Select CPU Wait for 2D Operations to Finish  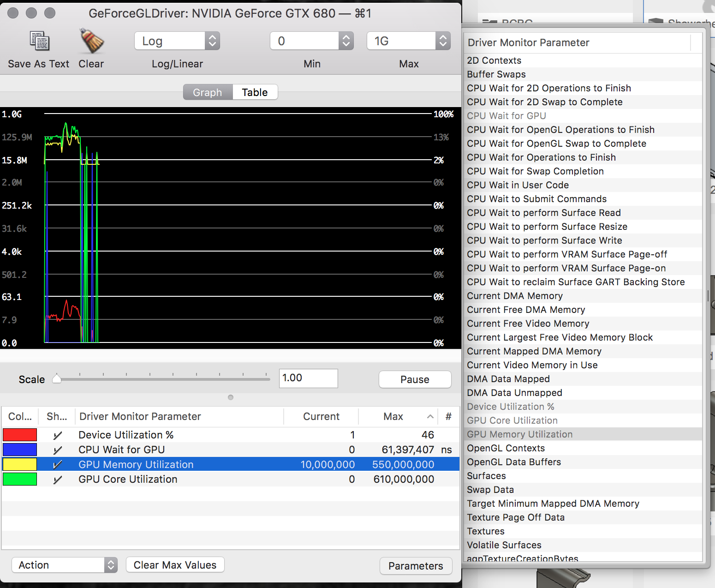pyautogui.click(x=584, y=88)
